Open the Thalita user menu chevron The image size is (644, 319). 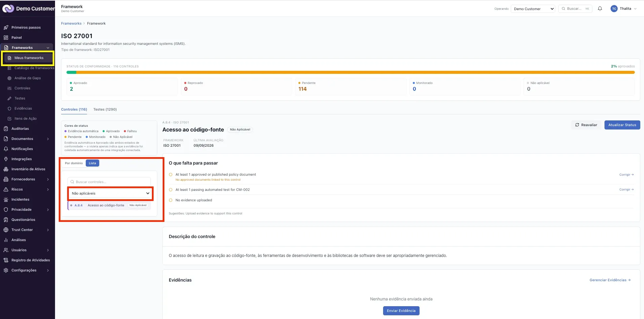[635, 9]
